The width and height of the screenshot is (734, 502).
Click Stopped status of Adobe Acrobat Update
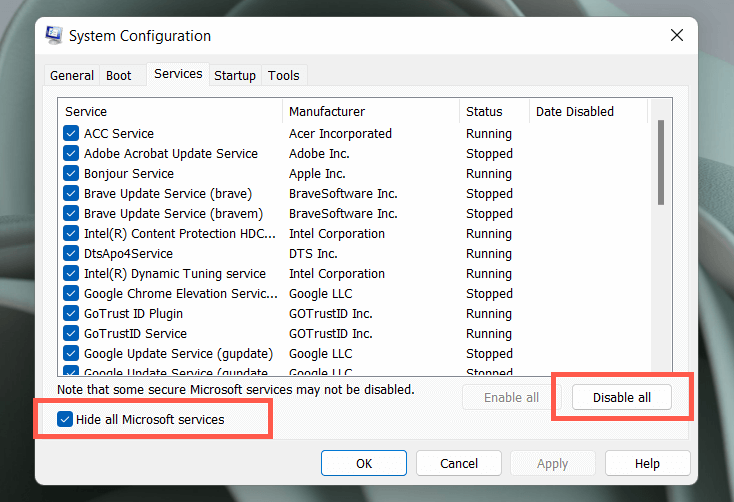click(x=489, y=154)
